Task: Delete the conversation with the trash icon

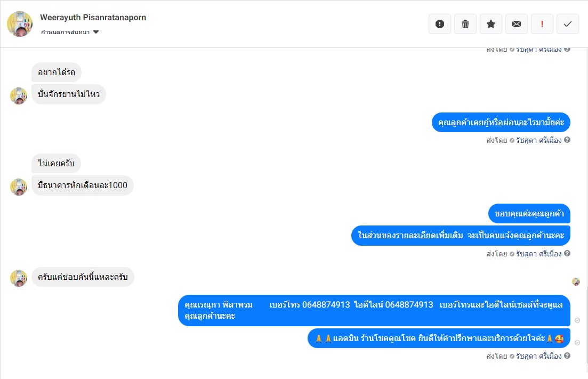Action: [x=465, y=25]
